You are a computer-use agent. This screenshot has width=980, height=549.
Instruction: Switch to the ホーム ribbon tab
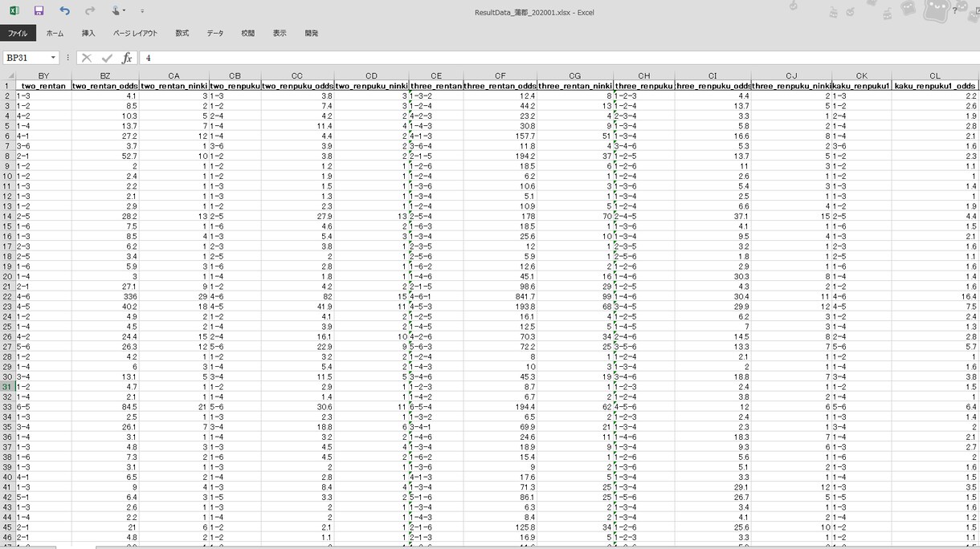55,34
